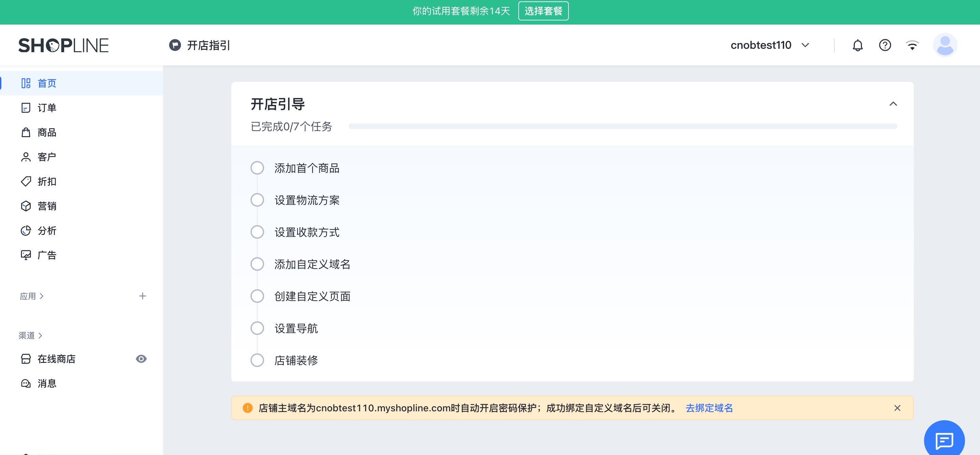Click the 消息 chat bubble icon
The image size is (980, 455).
click(26, 383)
